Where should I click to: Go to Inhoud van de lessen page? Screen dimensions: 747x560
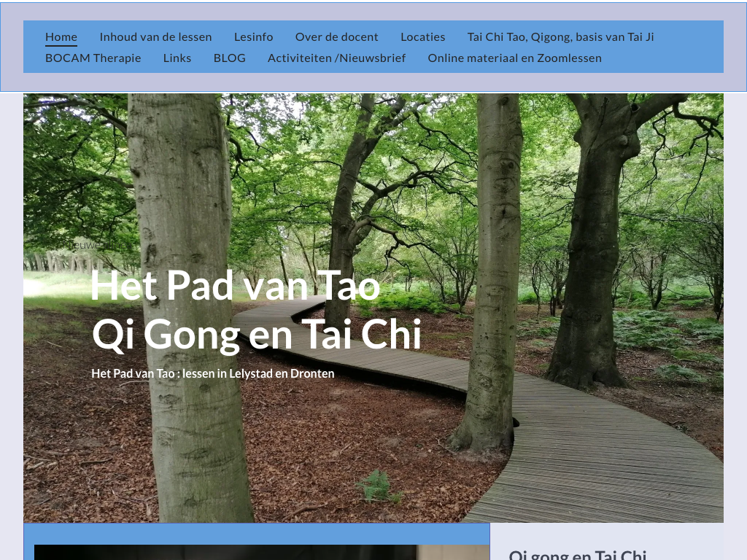(155, 36)
